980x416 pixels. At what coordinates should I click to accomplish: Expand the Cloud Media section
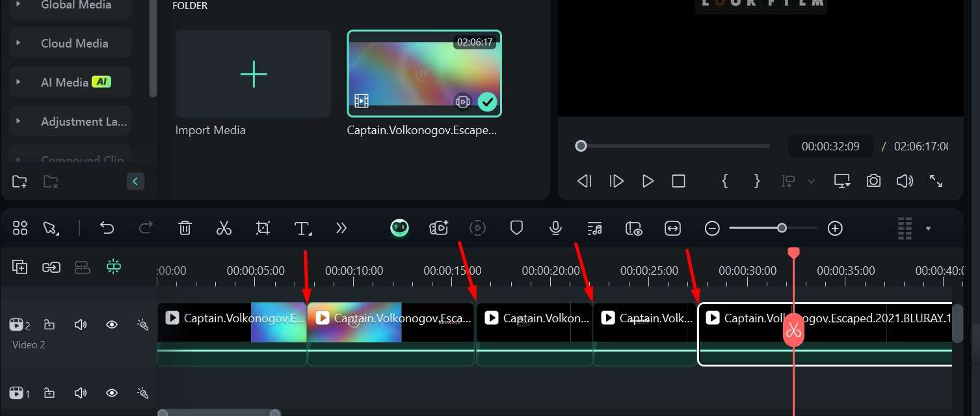tap(18, 43)
